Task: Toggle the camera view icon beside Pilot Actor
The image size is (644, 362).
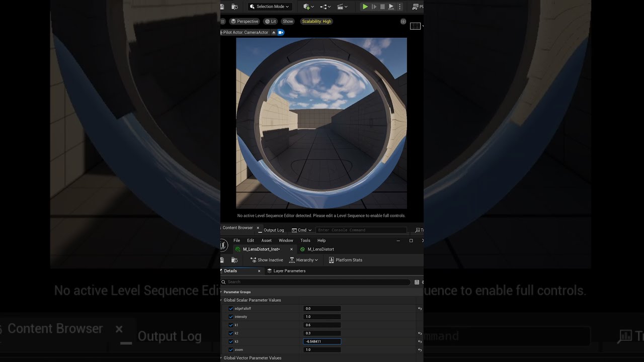Action: 281,32
